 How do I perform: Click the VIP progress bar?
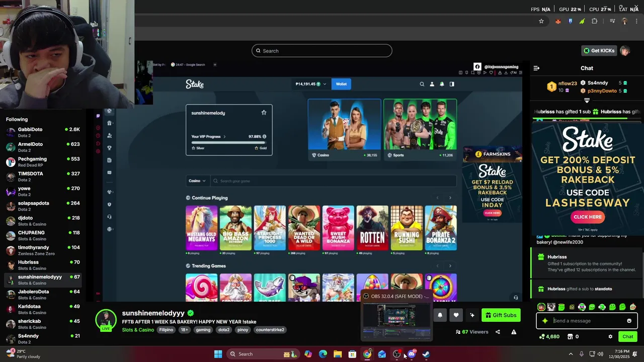(x=229, y=142)
